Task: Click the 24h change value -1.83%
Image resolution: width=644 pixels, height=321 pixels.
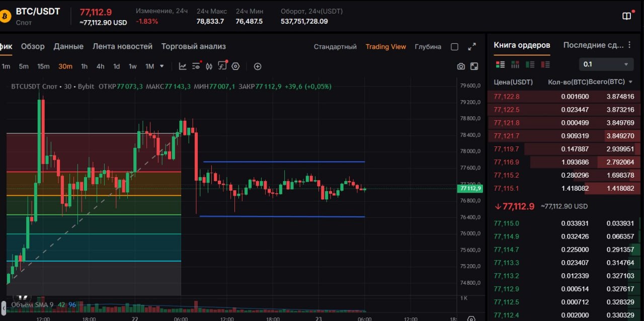Action: tap(147, 21)
